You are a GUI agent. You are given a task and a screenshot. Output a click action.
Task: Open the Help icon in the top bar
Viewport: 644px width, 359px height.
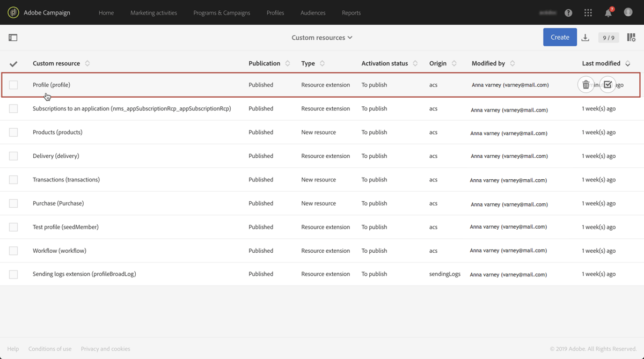[568, 12]
